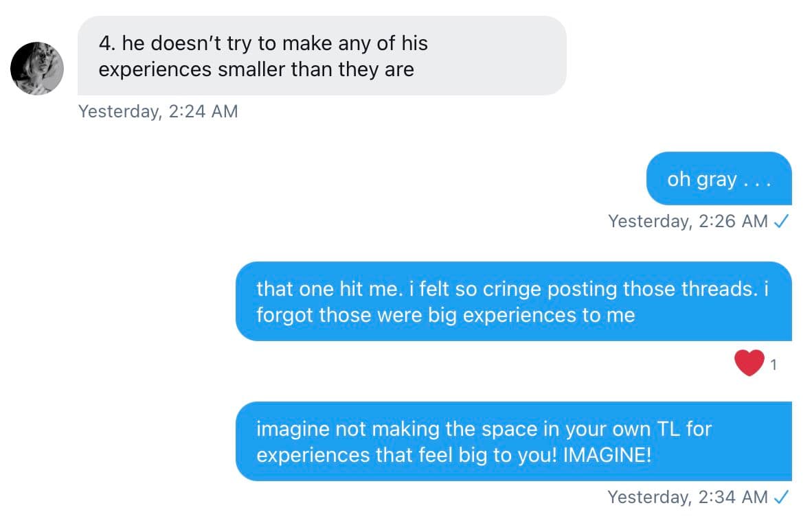This screenshot has height=523, width=812.
Task: Select the Yesterday, 2:34 AM timestamp
Action: [688, 497]
